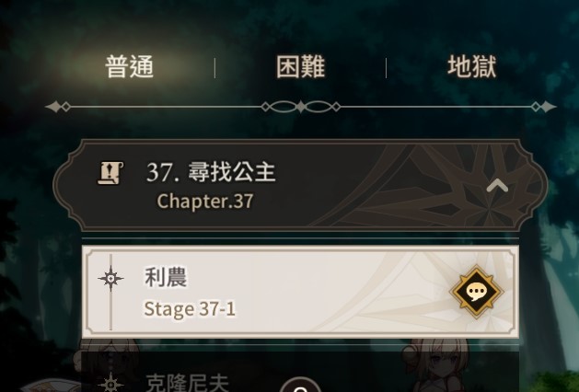Screen dimensions: 579x392
Task: Click the right-end diamond ornament of divider
Action: point(543,107)
